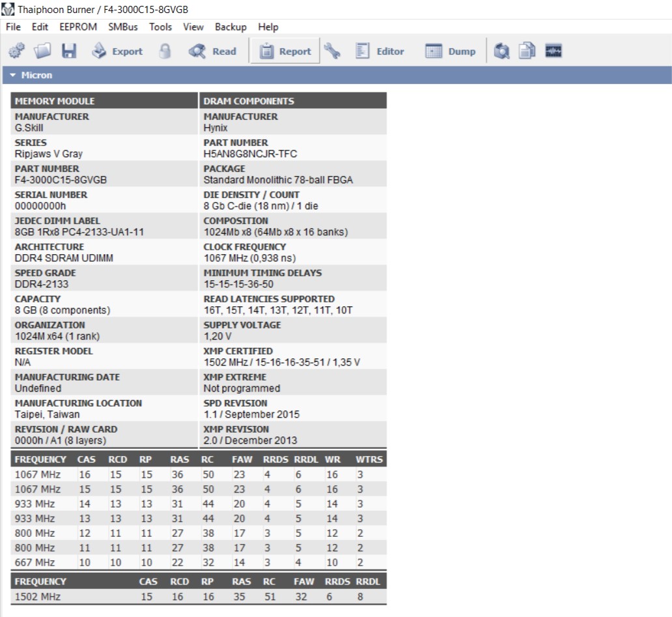This screenshot has width=672, height=617.
Task: Open the View menu
Action: click(193, 27)
